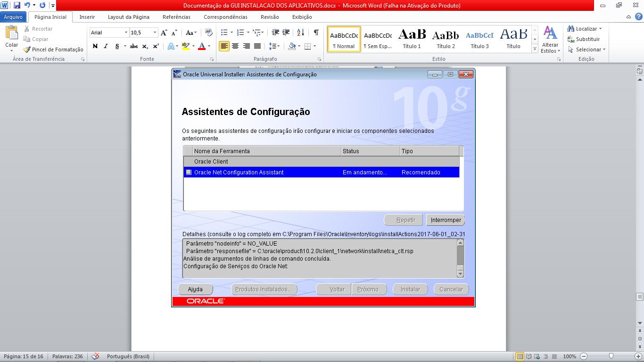
Task: Open the Arial font name dropdown
Action: click(x=126, y=33)
